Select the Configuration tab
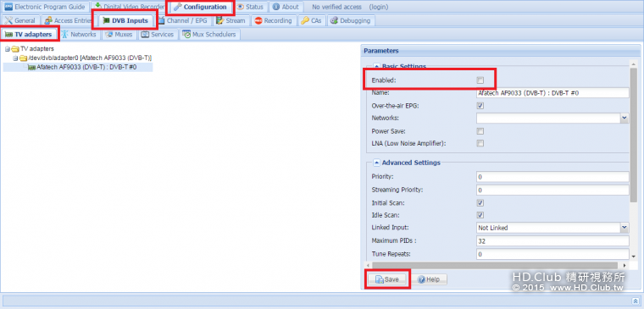Viewport: 644px width, 309px height. pyautogui.click(x=200, y=7)
